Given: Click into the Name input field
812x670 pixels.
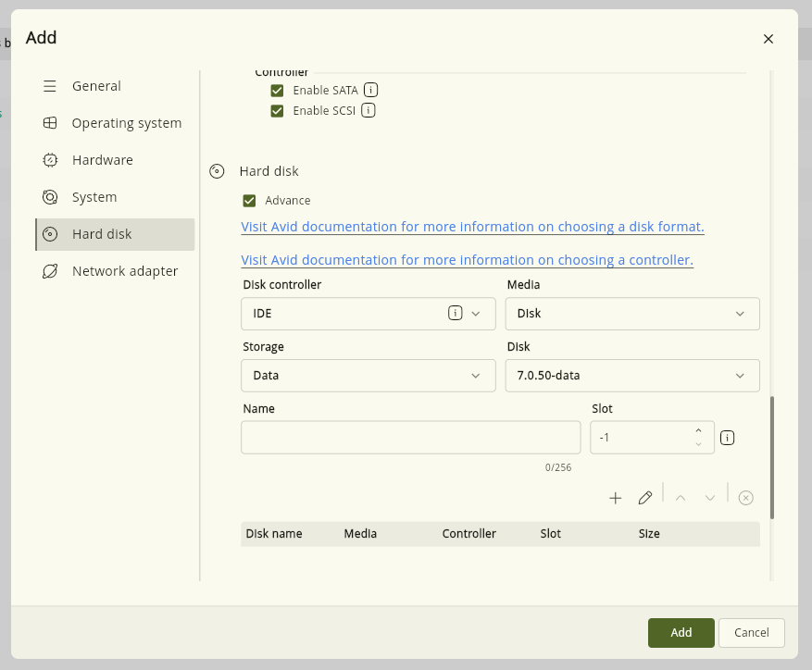Looking at the screenshot, I should pos(411,438).
